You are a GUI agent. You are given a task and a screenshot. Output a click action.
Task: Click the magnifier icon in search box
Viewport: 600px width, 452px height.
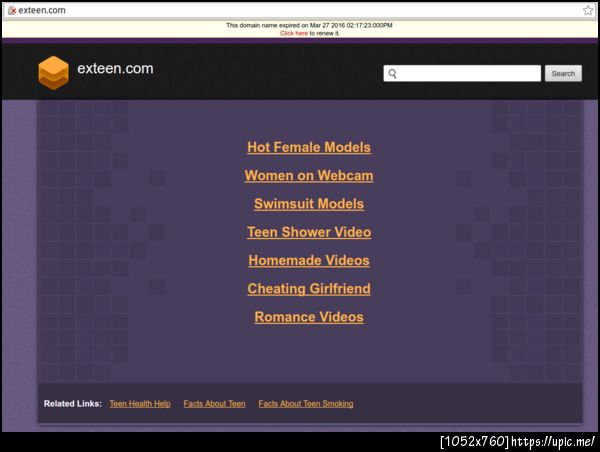pyautogui.click(x=392, y=73)
